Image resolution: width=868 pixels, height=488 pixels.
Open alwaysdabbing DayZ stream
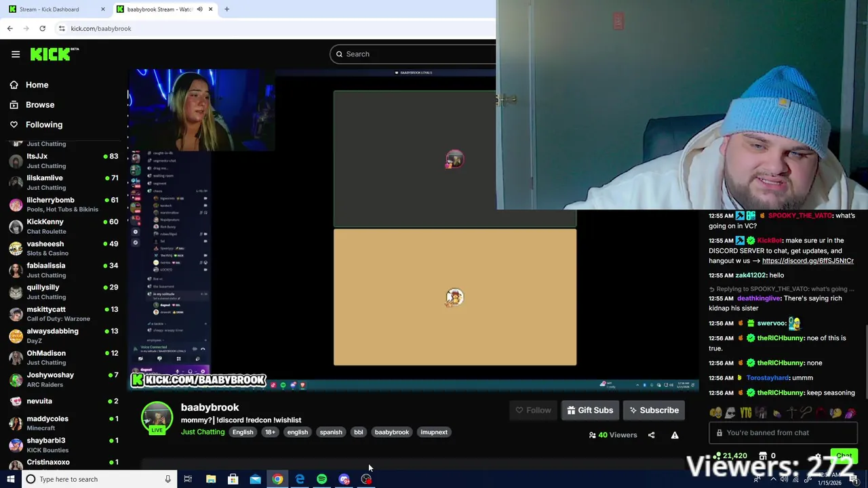tap(64, 335)
